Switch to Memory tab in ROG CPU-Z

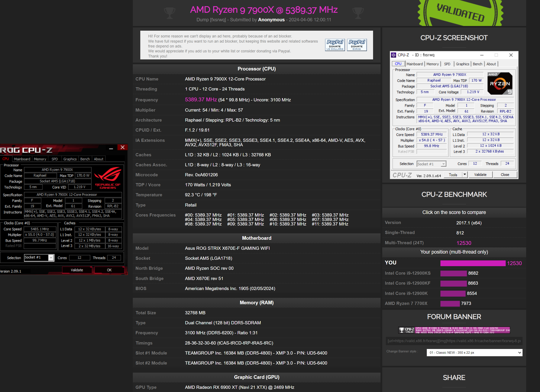tap(40, 159)
